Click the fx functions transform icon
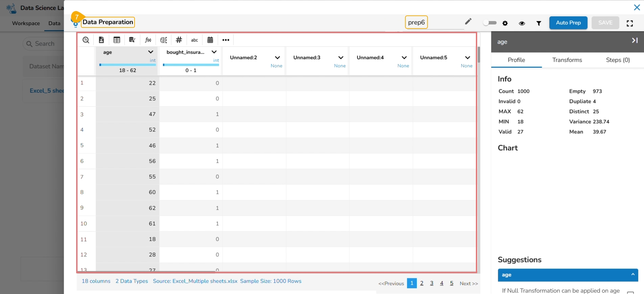 pyautogui.click(x=148, y=40)
